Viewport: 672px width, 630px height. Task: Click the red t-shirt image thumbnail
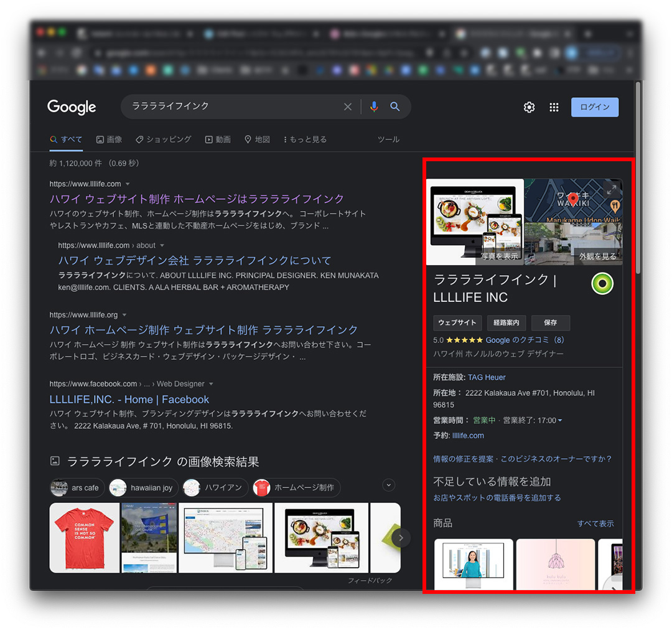click(84, 537)
